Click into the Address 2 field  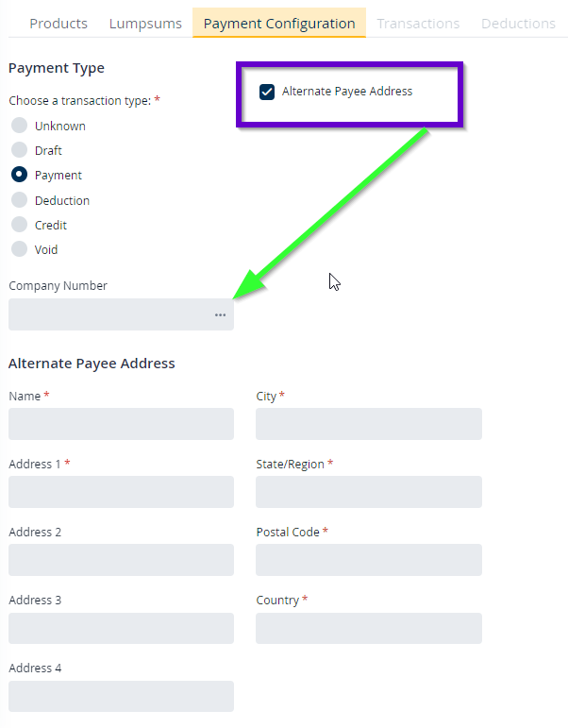coord(121,560)
